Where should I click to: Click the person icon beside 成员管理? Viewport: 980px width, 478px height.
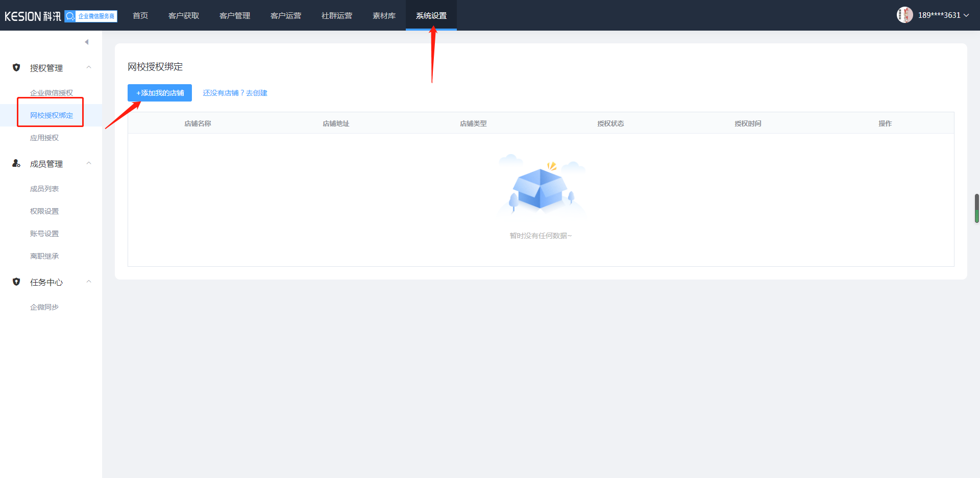[16, 163]
